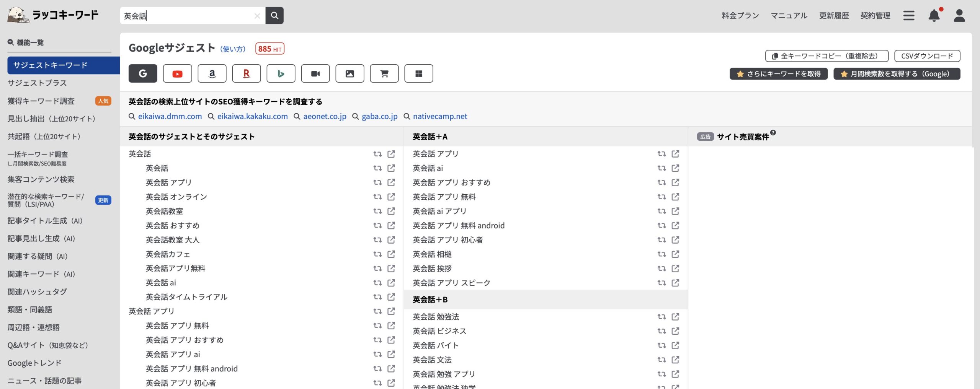Open the hamburger menu
This screenshot has height=389, width=980.
pyautogui.click(x=909, y=15)
